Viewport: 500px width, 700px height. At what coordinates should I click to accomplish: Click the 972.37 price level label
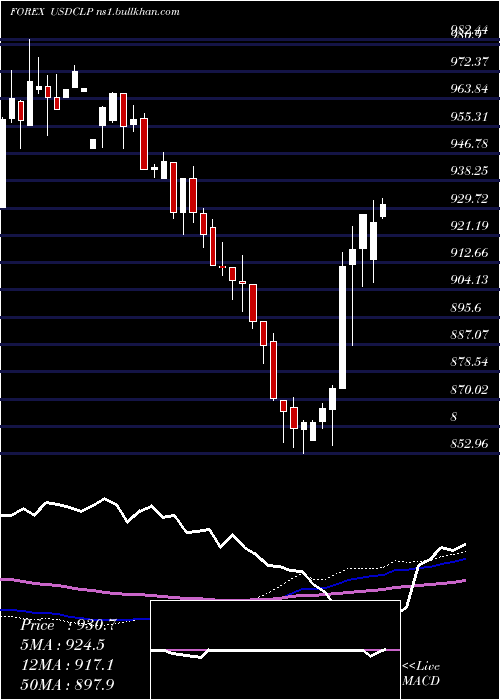[469, 62]
